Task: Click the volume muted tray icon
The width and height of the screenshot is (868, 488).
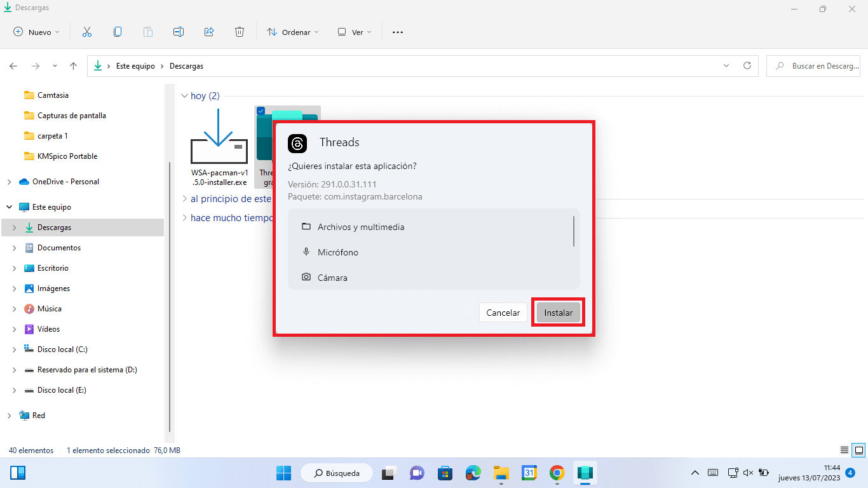Action: tap(748, 473)
